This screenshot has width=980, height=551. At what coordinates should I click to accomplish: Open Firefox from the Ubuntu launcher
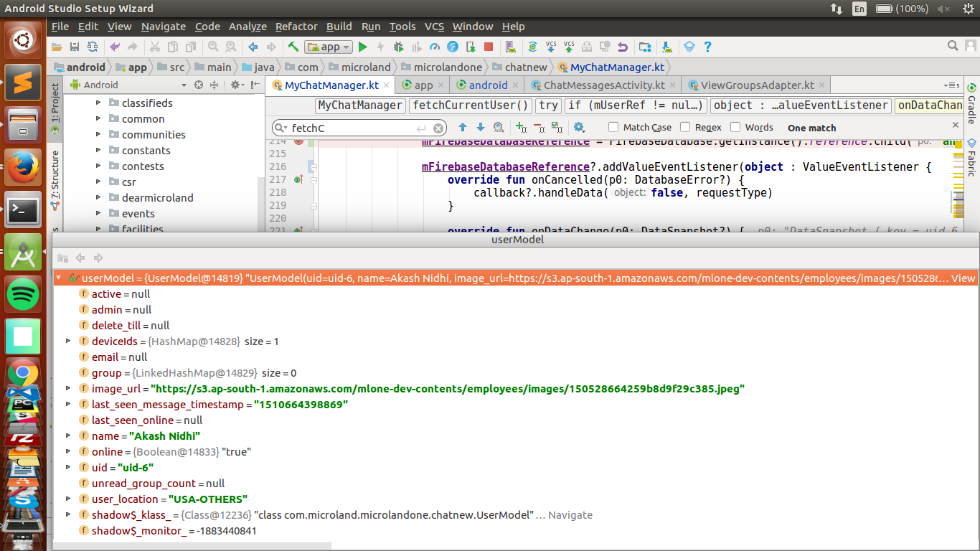pos(23,167)
